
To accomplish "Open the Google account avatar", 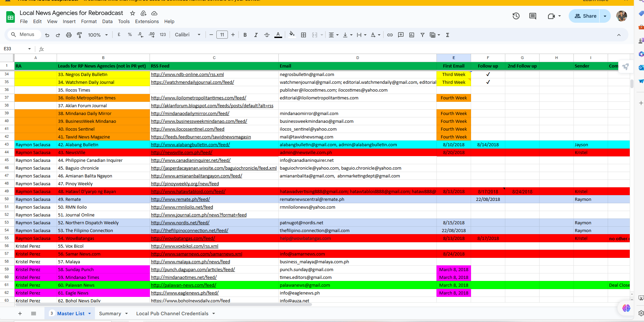I will (622, 16).
